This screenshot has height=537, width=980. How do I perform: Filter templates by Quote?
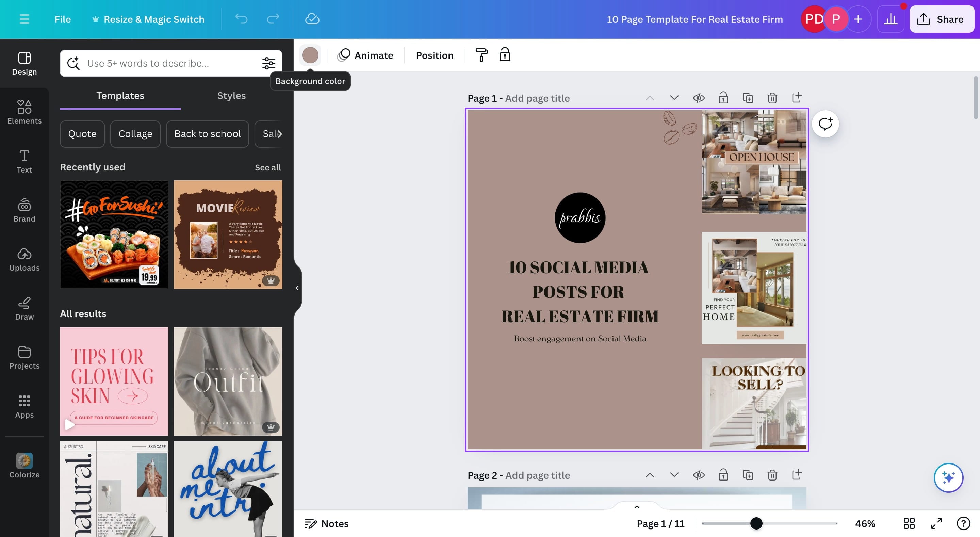[x=82, y=134]
